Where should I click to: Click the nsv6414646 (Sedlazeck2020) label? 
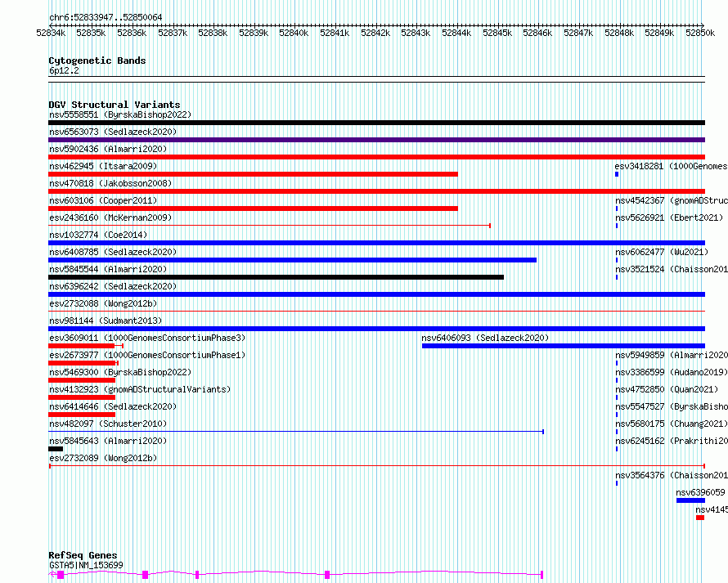113,406
